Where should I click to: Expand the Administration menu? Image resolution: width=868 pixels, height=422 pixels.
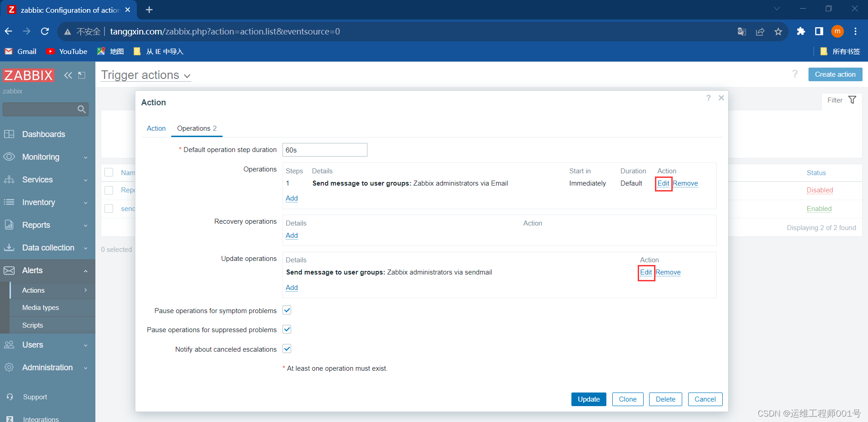click(x=86, y=368)
